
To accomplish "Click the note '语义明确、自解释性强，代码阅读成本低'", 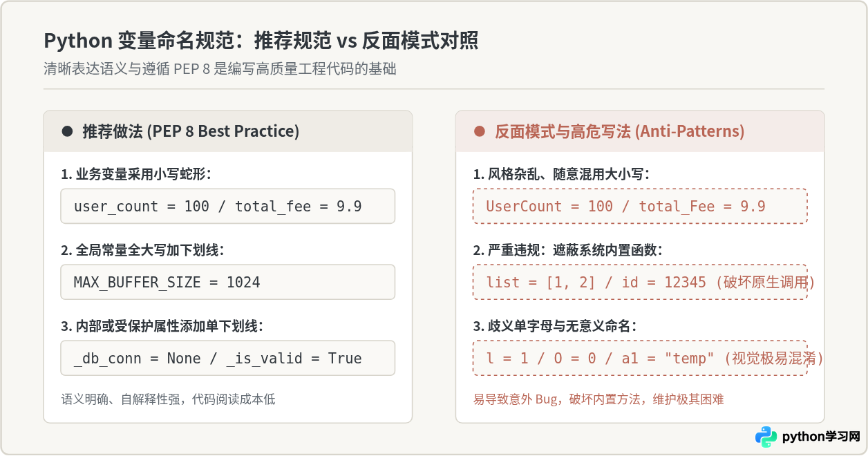I will click(168, 399).
